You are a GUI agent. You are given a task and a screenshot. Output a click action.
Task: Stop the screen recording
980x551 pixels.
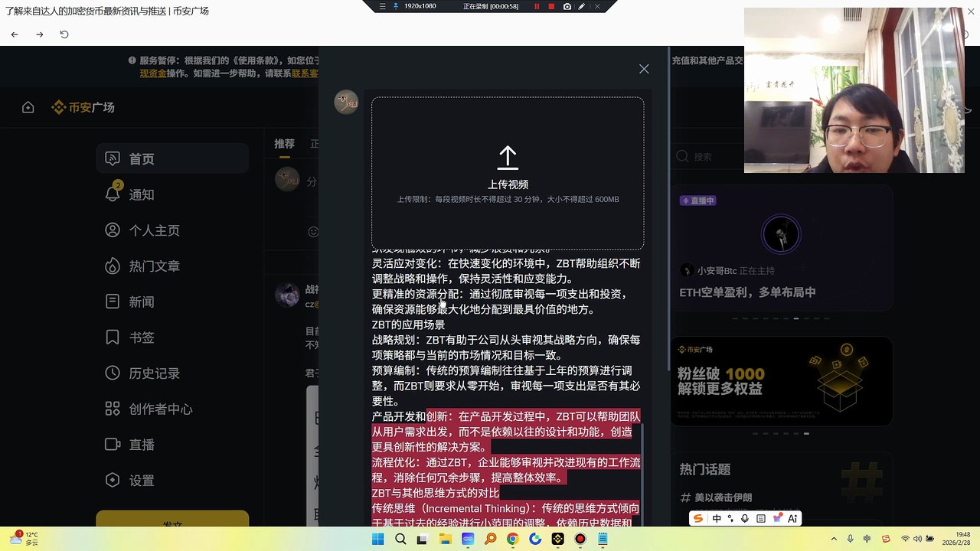point(551,6)
